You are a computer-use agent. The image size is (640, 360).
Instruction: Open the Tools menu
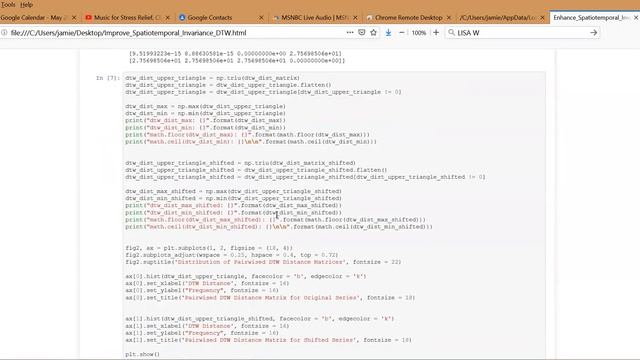pyautogui.click(x=8, y=4)
